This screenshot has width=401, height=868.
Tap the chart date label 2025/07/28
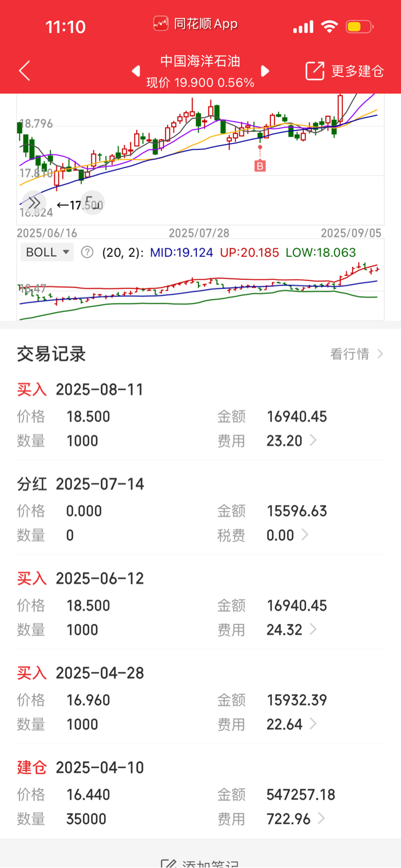199,233
